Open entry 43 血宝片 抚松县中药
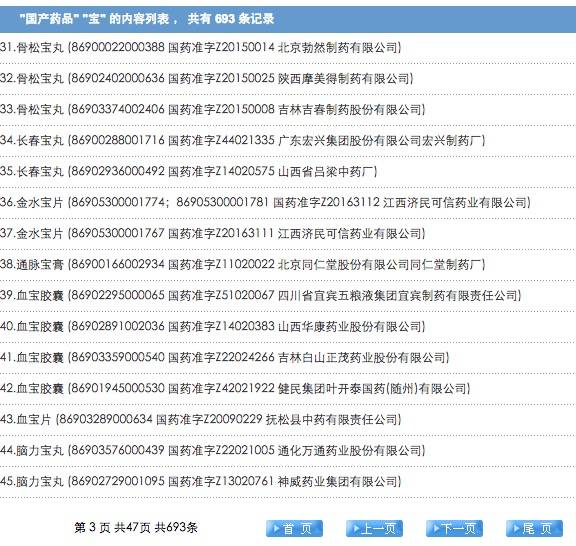This screenshot has height=546, width=576. click(201, 419)
